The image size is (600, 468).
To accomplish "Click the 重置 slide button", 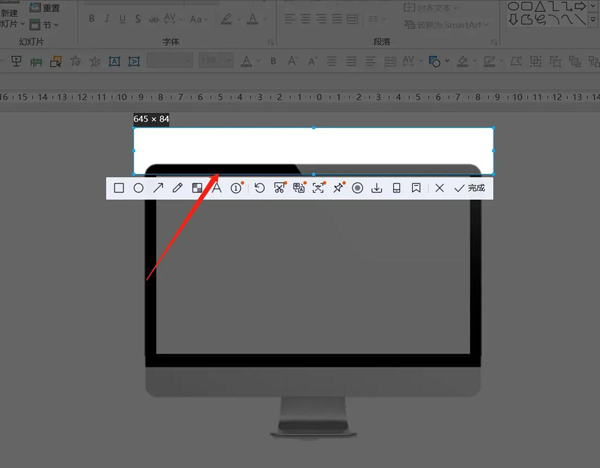I will tap(45, 8).
